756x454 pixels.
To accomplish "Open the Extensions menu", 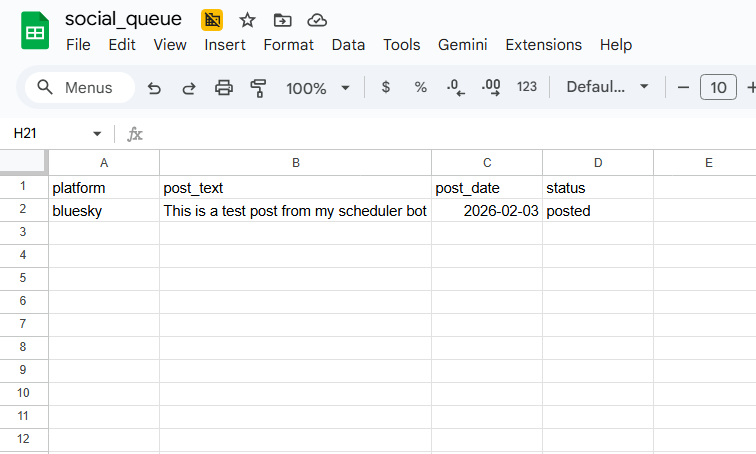I will pos(543,45).
